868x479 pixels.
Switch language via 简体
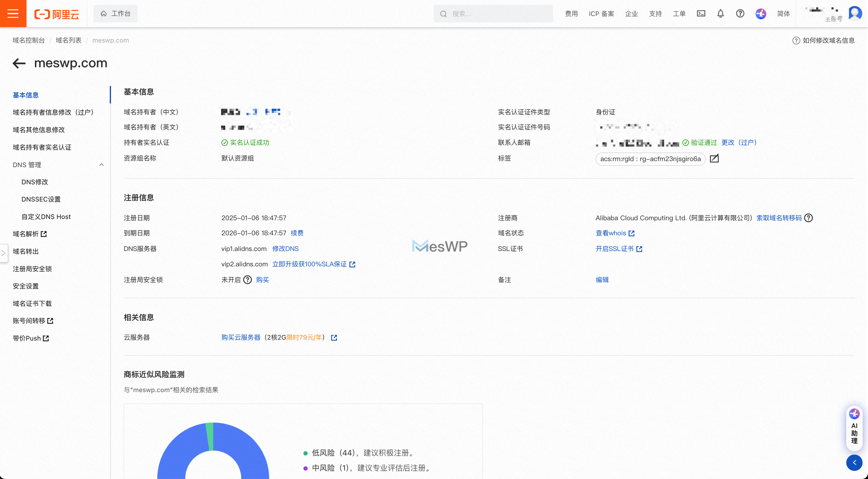(x=783, y=14)
